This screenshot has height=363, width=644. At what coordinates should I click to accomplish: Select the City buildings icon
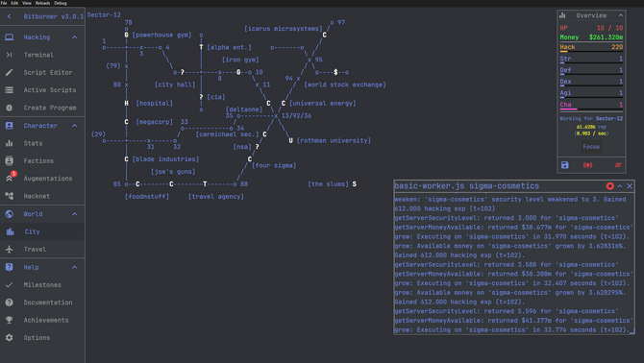coord(10,231)
